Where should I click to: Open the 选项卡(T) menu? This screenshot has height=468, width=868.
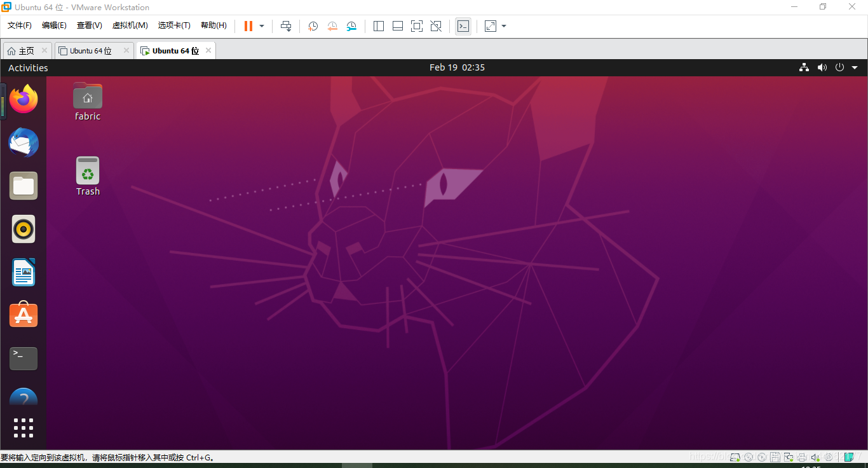click(x=174, y=25)
